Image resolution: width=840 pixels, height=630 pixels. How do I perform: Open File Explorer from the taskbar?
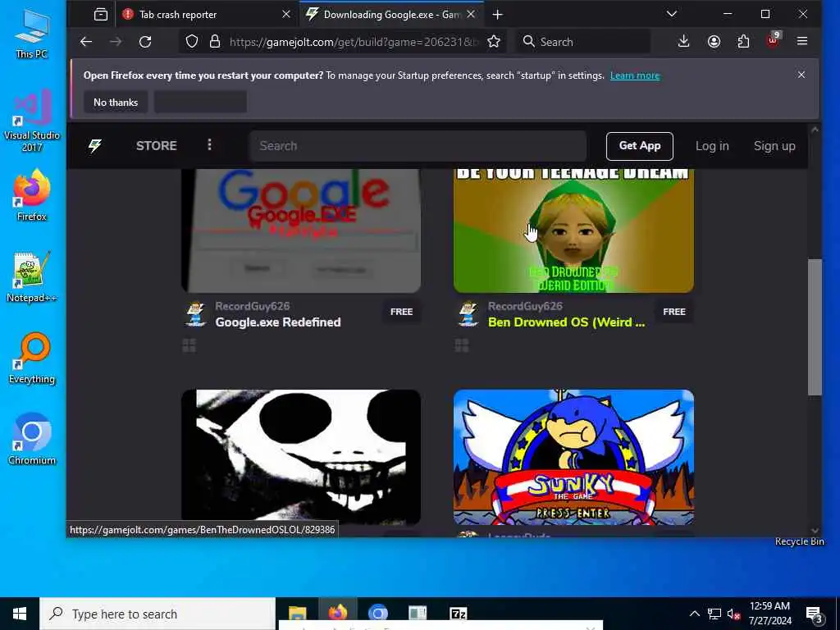click(297, 614)
